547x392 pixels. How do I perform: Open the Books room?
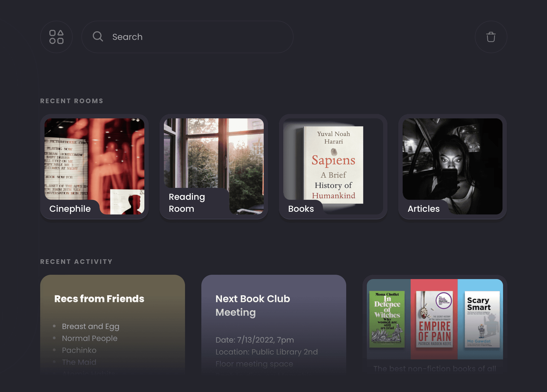pos(301,208)
